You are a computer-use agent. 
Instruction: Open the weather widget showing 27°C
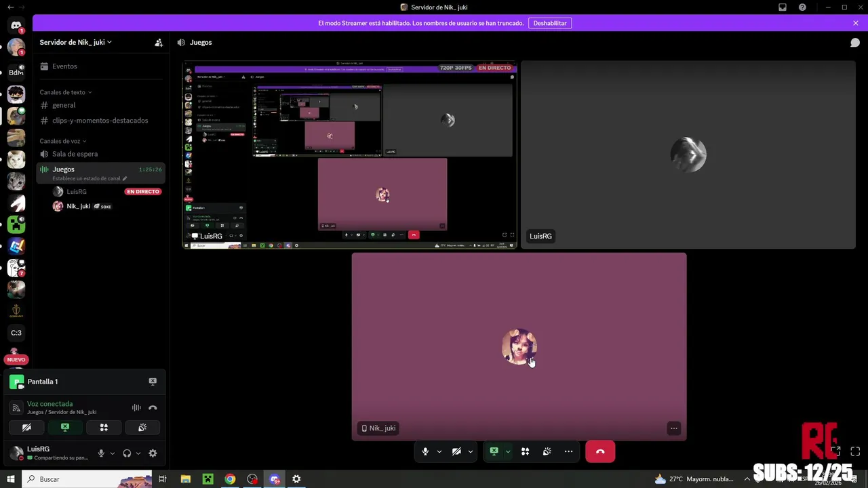point(694,479)
